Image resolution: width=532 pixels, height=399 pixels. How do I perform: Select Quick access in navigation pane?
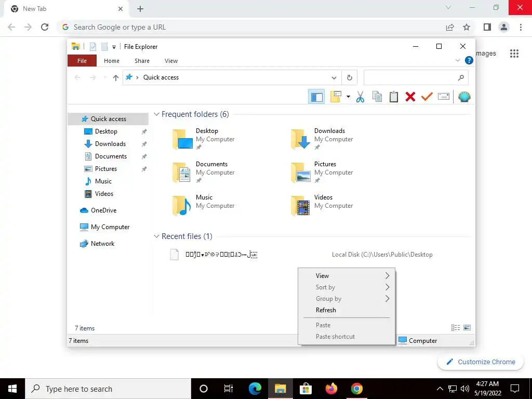pyautogui.click(x=108, y=119)
